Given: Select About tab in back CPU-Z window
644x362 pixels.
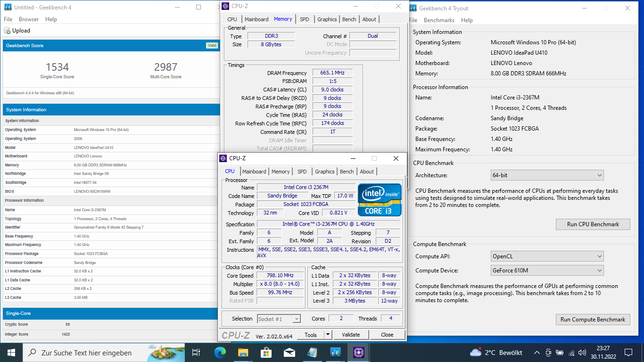Looking at the screenshot, I should [369, 19].
